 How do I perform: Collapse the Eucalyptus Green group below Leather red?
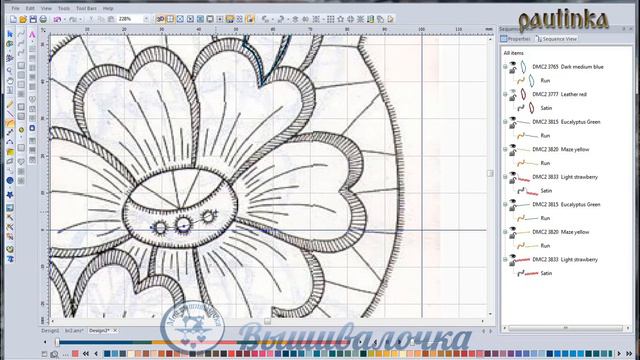click(x=505, y=122)
